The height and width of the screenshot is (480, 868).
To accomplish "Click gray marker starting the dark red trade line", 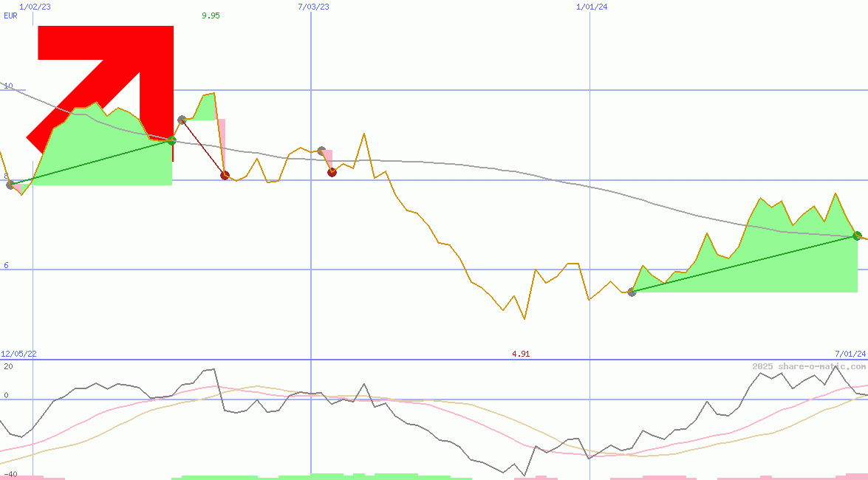I will [x=182, y=120].
